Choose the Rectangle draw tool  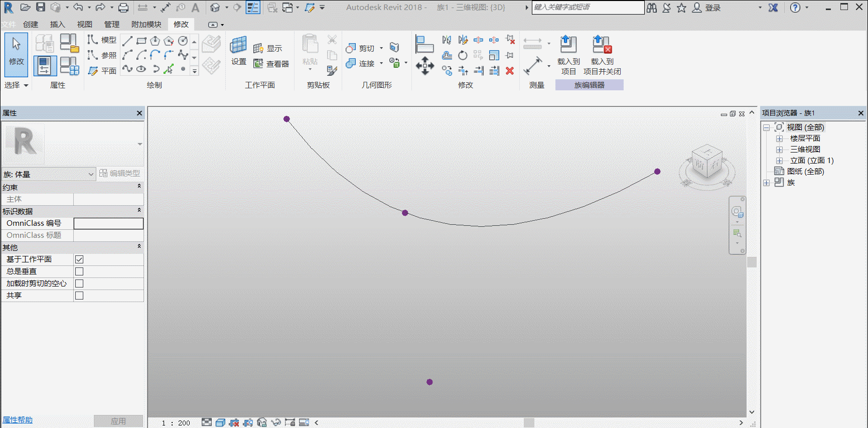click(x=141, y=41)
